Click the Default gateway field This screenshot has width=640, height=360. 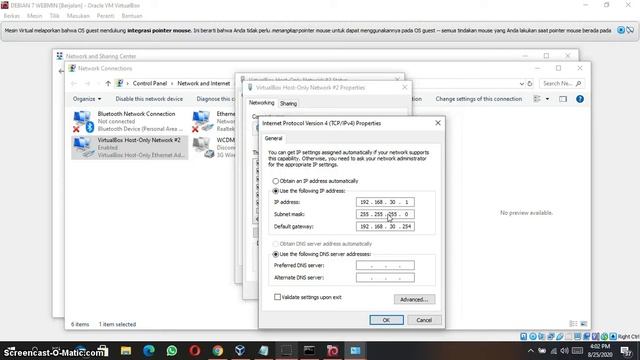(x=385, y=227)
